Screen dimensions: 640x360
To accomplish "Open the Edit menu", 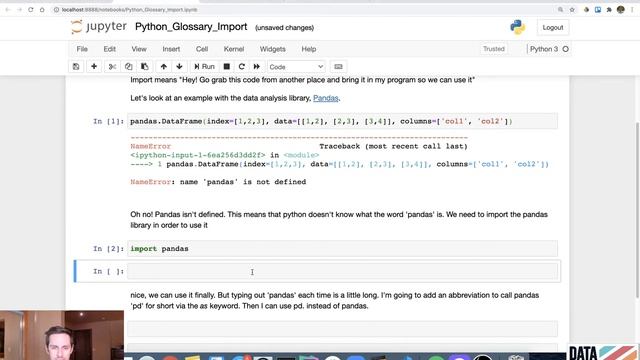I will coord(109,49).
